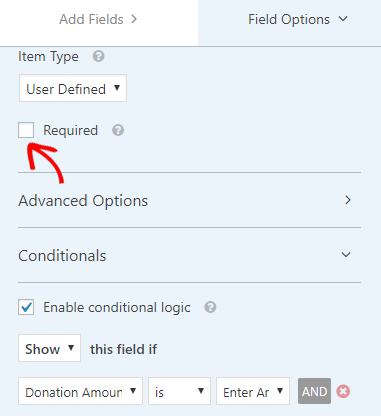Open the Enter Amount value dropdown

[253, 391]
